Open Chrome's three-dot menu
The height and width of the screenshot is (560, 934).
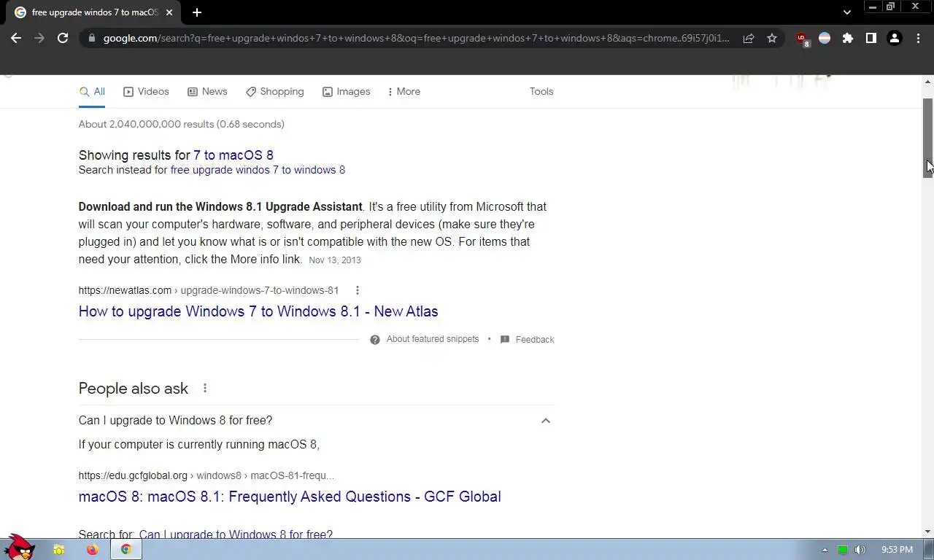(x=918, y=38)
